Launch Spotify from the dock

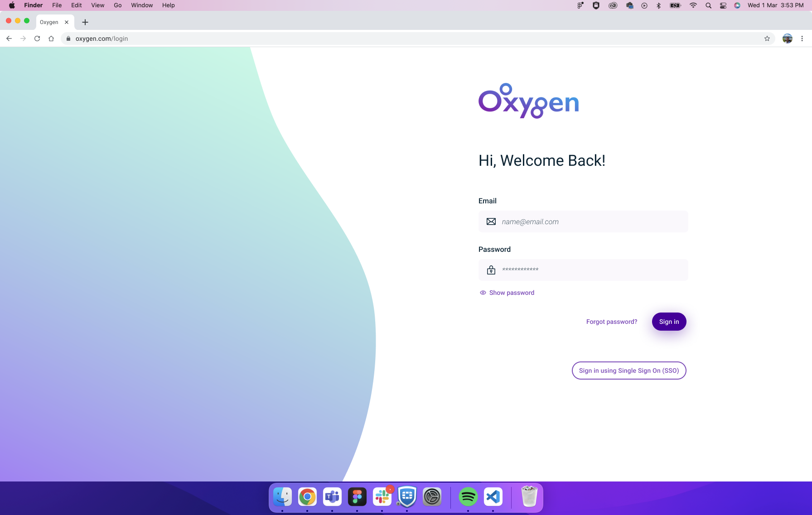[468, 497]
